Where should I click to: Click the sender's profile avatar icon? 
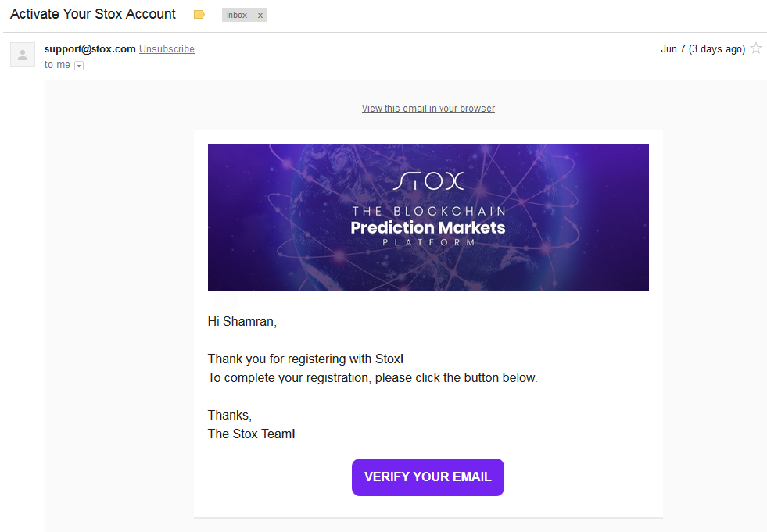(x=23, y=55)
